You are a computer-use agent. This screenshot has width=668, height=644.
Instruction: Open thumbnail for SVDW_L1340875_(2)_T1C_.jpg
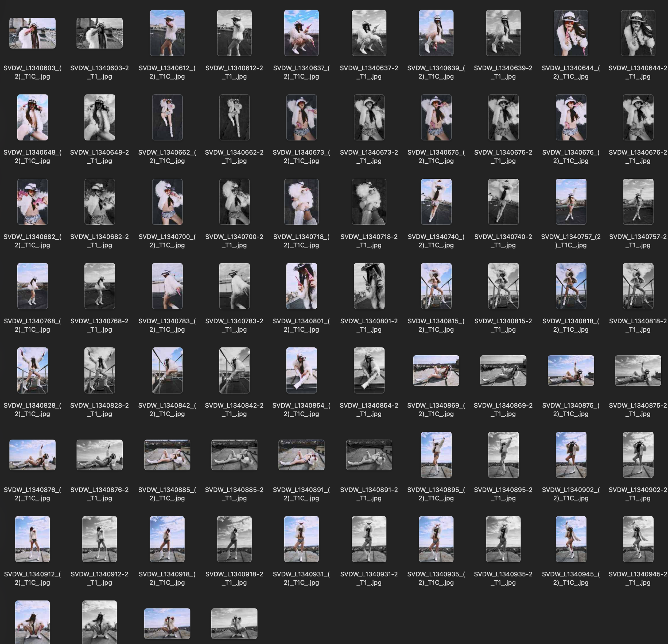click(x=571, y=371)
